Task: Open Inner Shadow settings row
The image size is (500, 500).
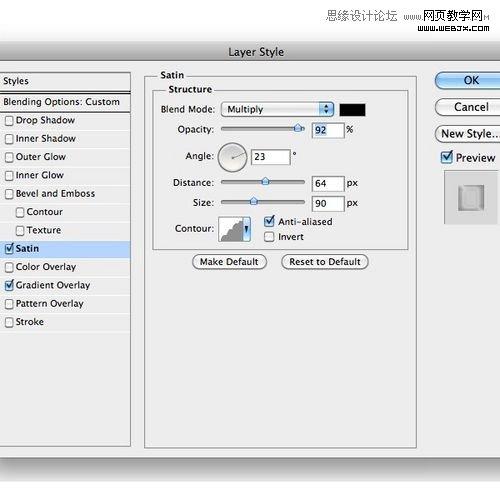Action: coord(65,139)
